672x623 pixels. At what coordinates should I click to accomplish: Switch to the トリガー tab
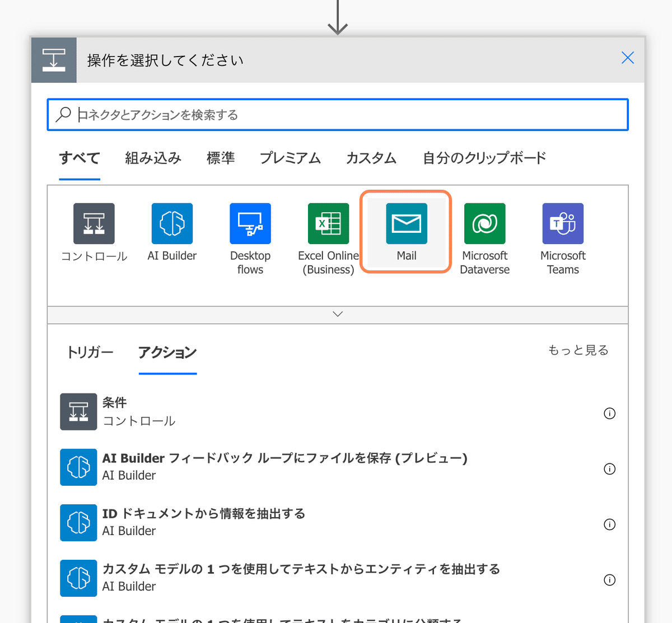(x=90, y=352)
